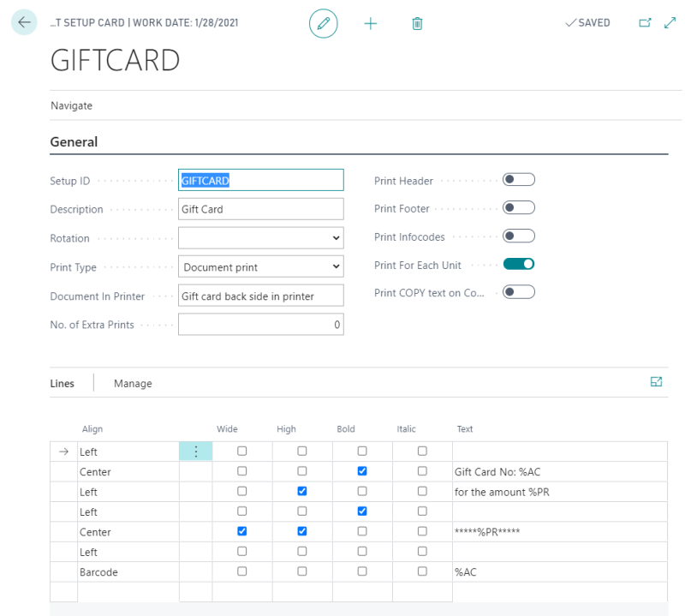
Task: Click the ellipsis options on the first line row
Action: 195,451
